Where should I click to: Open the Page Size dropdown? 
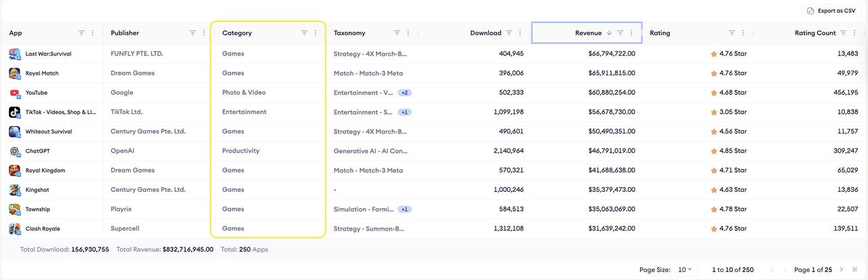click(x=684, y=270)
